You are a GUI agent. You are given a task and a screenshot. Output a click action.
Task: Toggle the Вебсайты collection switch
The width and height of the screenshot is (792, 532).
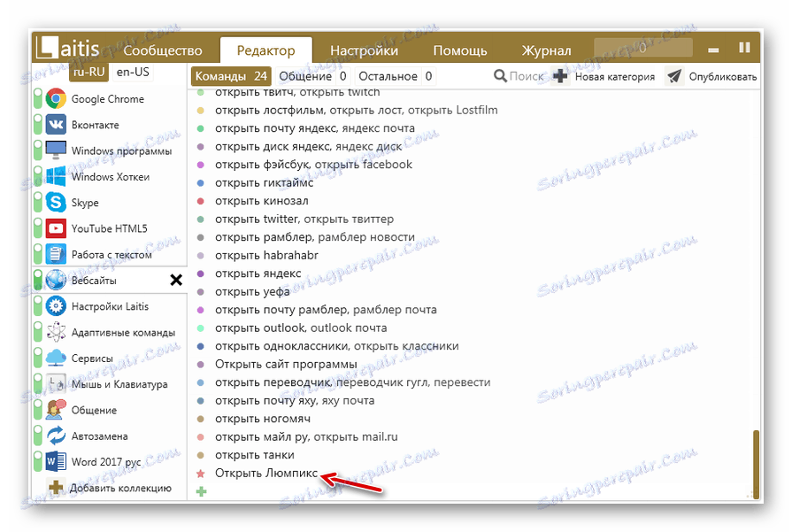pyautogui.click(x=38, y=281)
